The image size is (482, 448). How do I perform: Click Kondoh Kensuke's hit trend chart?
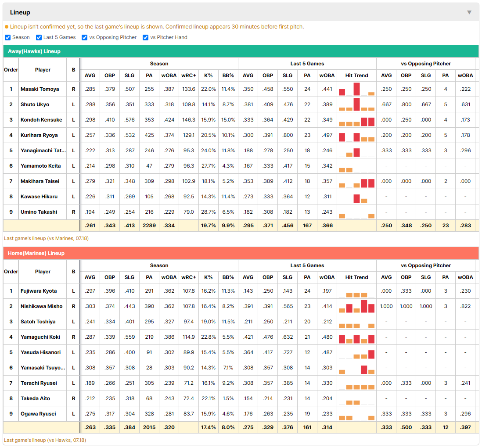tap(356, 120)
